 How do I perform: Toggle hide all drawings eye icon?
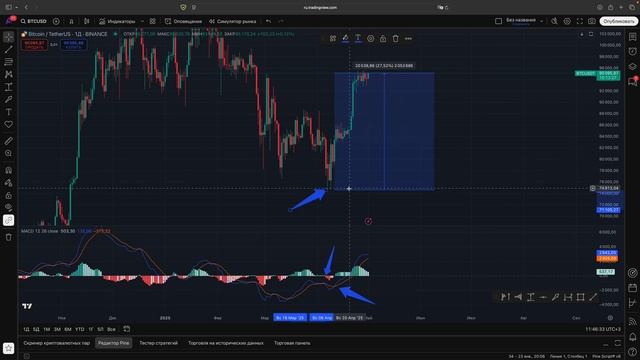[x=9, y=208]
